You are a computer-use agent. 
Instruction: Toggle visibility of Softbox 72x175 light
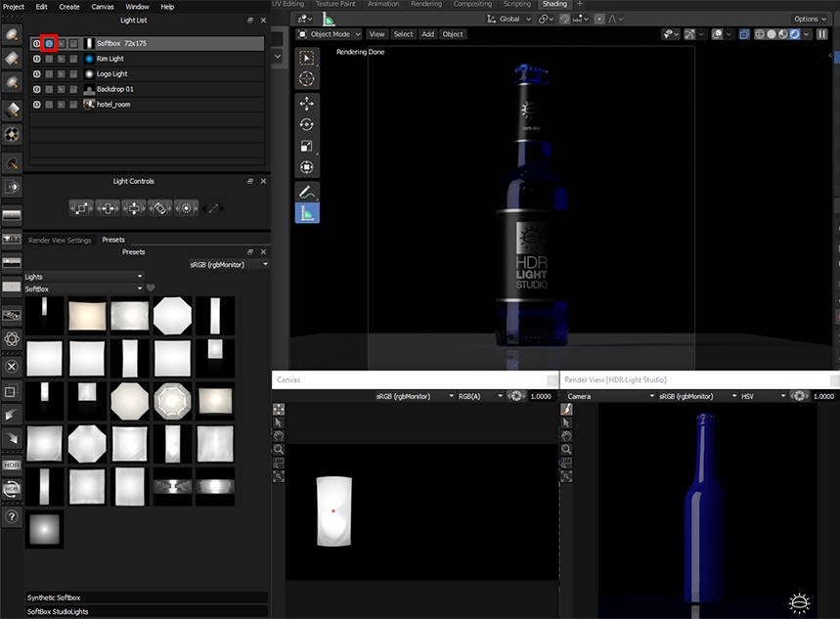[36, 43]
